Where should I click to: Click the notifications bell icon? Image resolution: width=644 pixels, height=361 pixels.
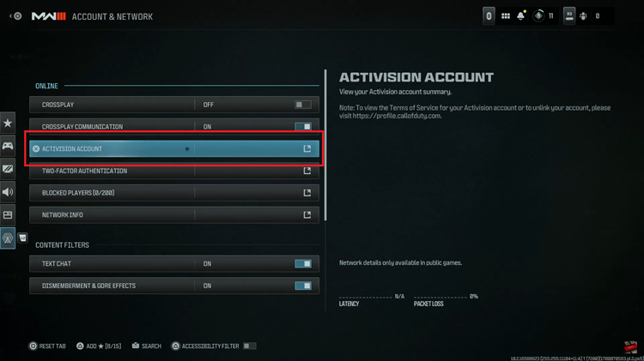click(521, 16)
